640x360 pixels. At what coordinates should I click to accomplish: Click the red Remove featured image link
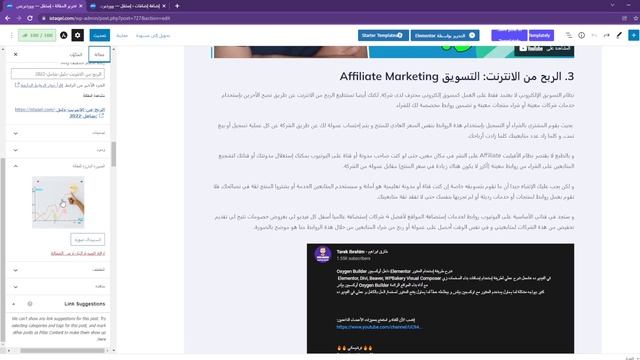point(78,253)
